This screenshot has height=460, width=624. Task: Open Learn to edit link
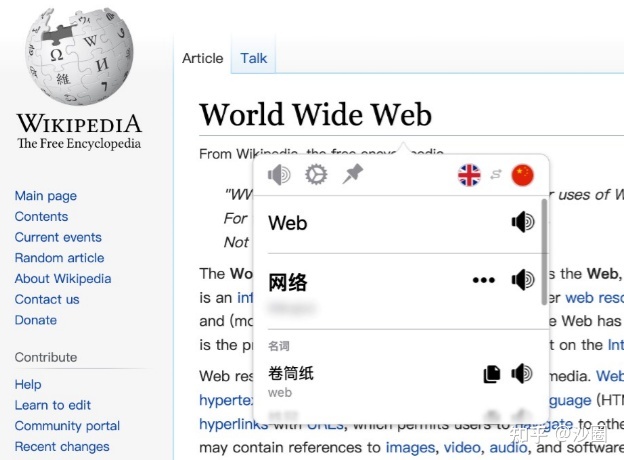point(53,405)
